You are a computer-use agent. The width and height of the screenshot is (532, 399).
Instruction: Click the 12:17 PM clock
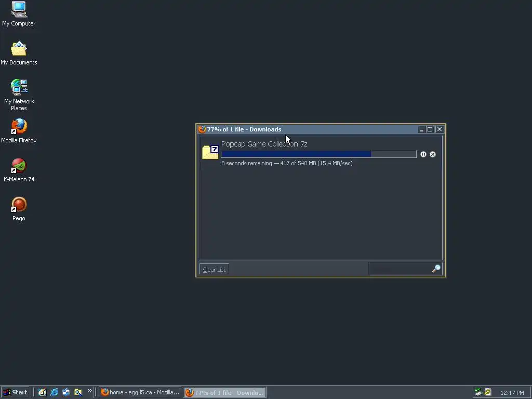pyautogui.click(x=512, y=393)
